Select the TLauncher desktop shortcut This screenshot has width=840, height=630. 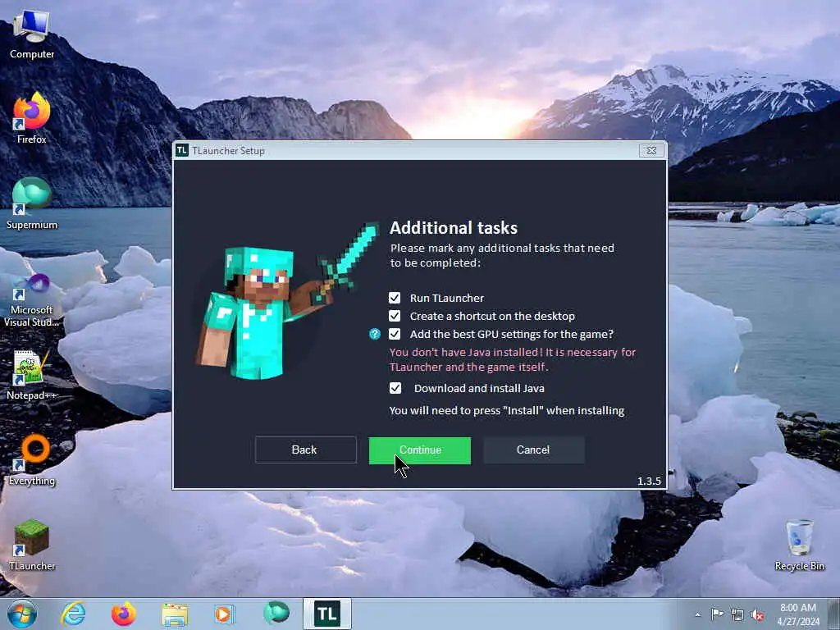tap(32, 545)
